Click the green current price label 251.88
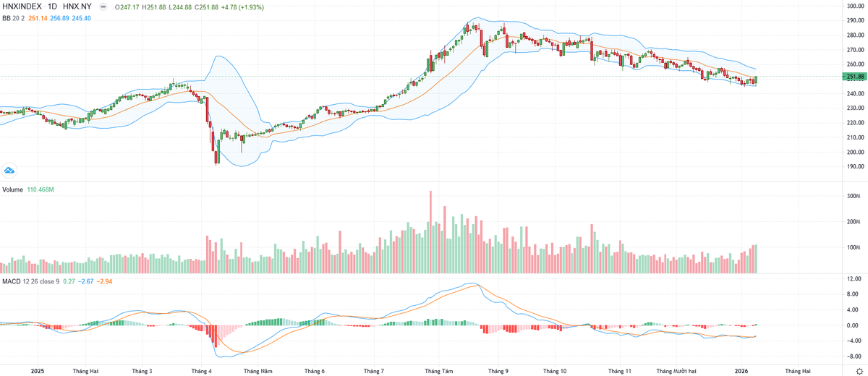This screenshot has width=868, height=376. point(856,77)
